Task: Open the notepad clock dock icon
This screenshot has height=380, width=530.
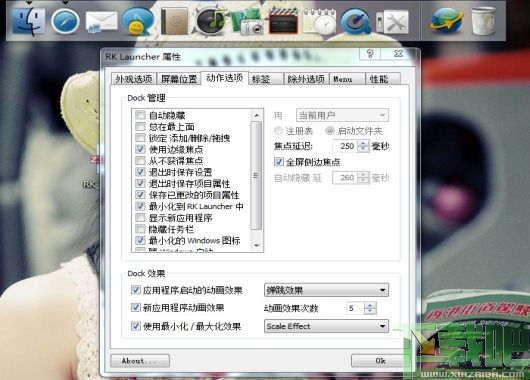Action: pyautogui.click(x=319, y=21)
